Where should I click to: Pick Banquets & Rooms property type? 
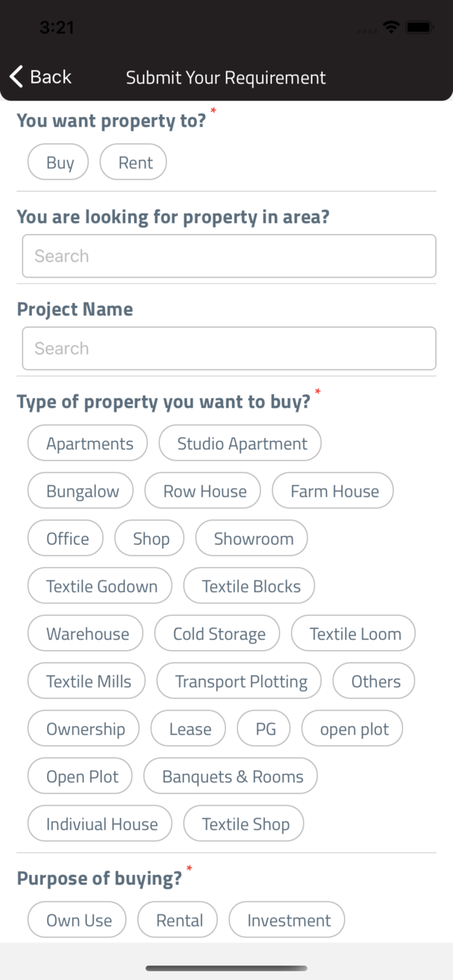click(230, 776)
